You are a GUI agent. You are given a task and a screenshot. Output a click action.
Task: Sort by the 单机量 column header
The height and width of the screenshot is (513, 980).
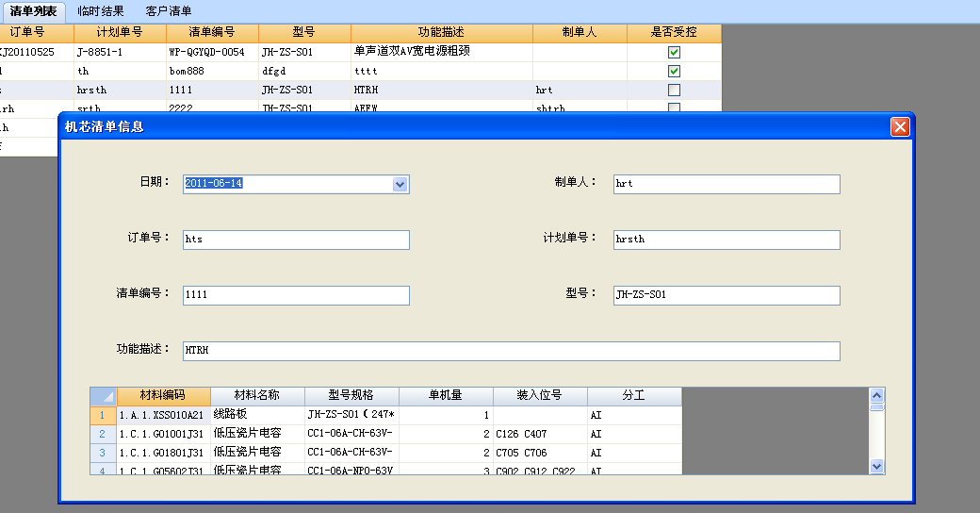click(446, 396)
